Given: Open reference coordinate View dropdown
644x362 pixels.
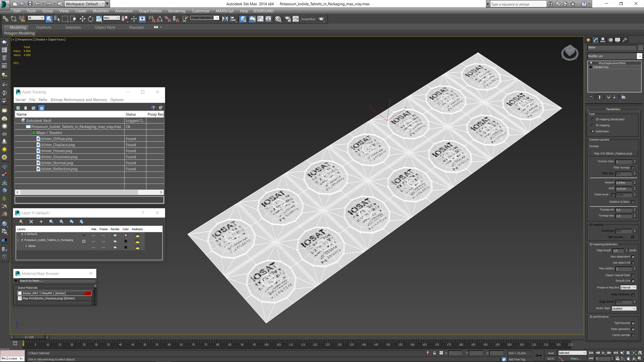Looking at the screenshot, I should tap(111, 18).
